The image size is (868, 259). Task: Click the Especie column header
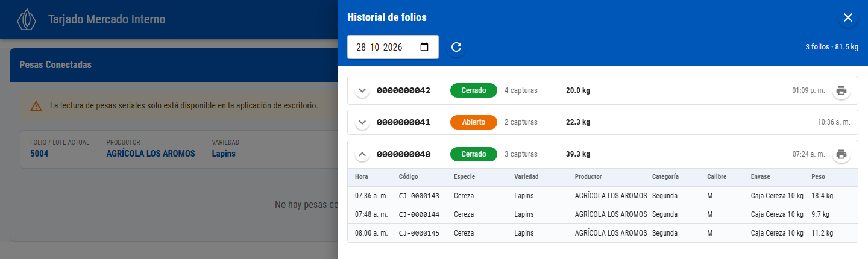[464, 177]
